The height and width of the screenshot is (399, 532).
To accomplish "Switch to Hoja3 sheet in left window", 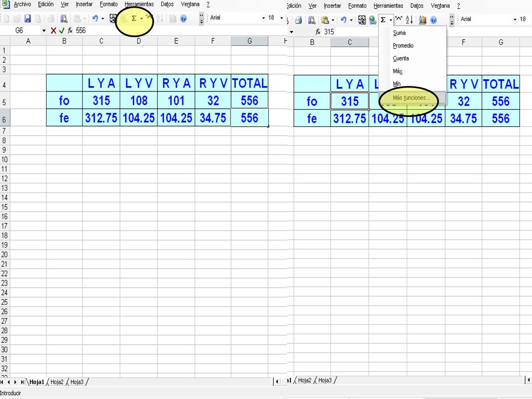I will pos(76,382).
